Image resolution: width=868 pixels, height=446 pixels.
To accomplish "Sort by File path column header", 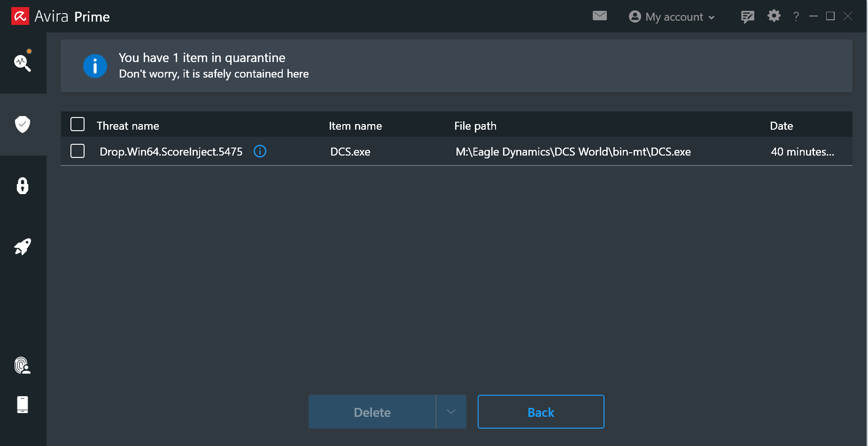I will click(475, 126).
